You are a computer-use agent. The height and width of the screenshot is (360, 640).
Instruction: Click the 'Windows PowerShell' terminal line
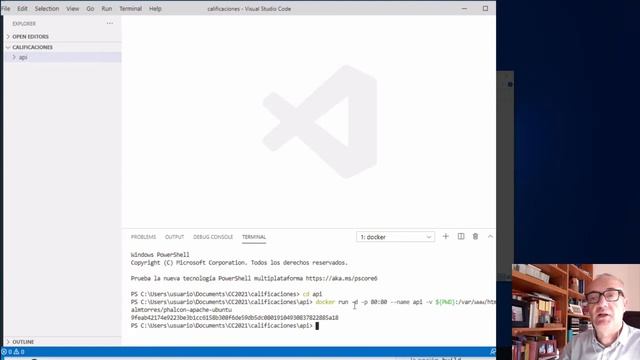160,255
